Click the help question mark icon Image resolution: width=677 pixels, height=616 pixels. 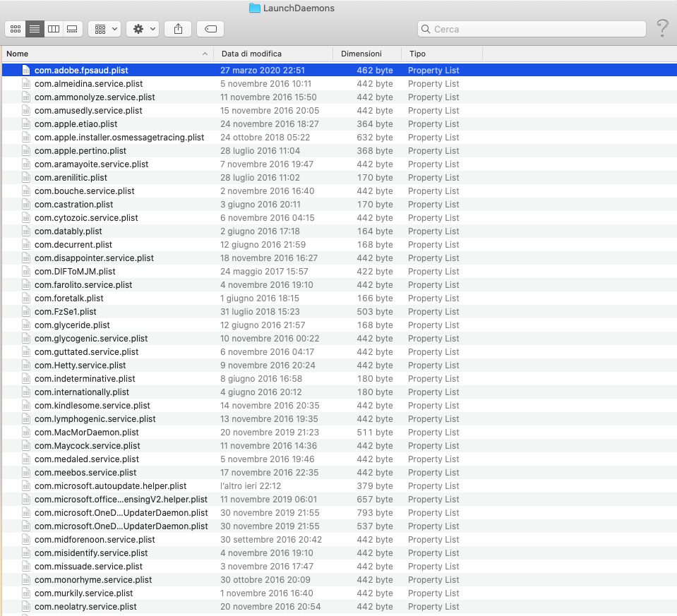click(662, 28)
